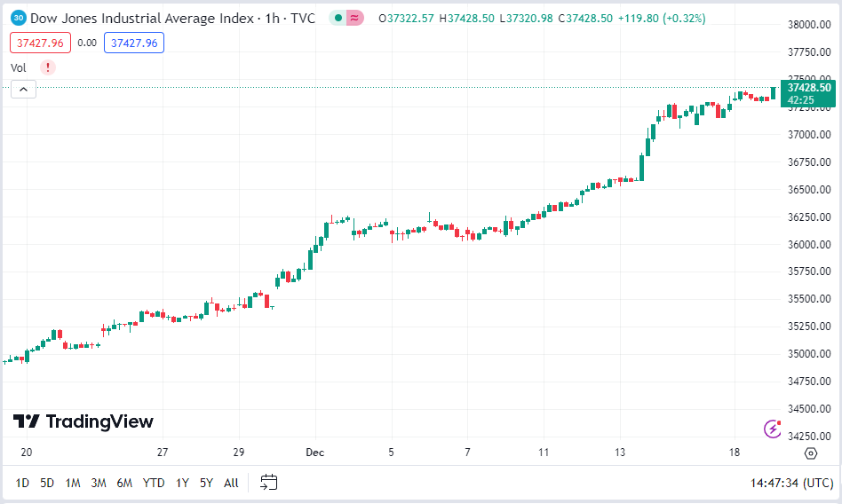Select the 1D time range
Viewport: 842px width, 504px height.
pyautogui.click(x=22, y=483)
